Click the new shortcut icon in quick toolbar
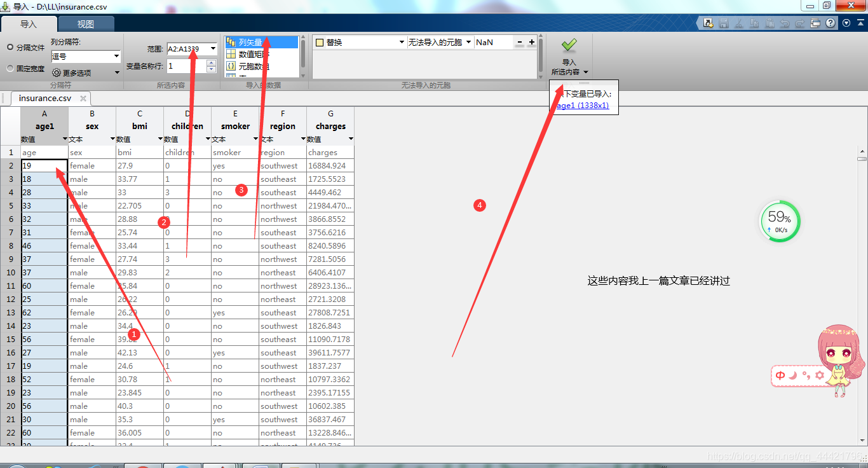The width and height of the screenshot is (868, 468). pos(708,24)
